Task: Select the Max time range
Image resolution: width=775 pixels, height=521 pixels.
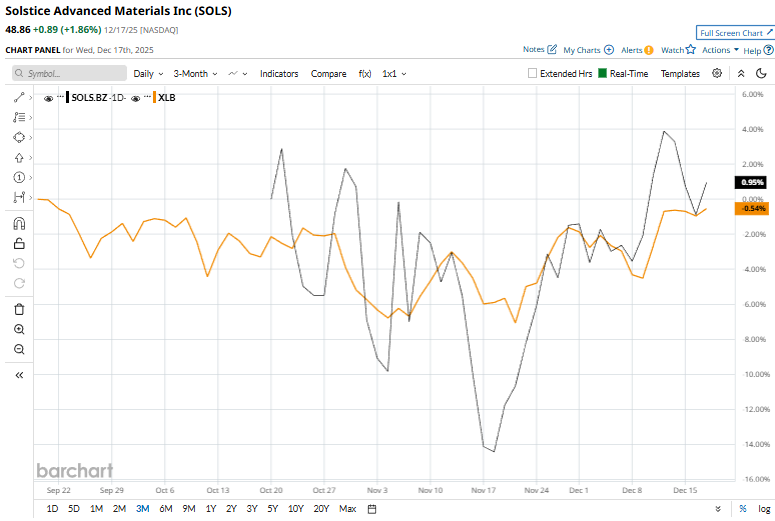Action: [x=347, y=509]
